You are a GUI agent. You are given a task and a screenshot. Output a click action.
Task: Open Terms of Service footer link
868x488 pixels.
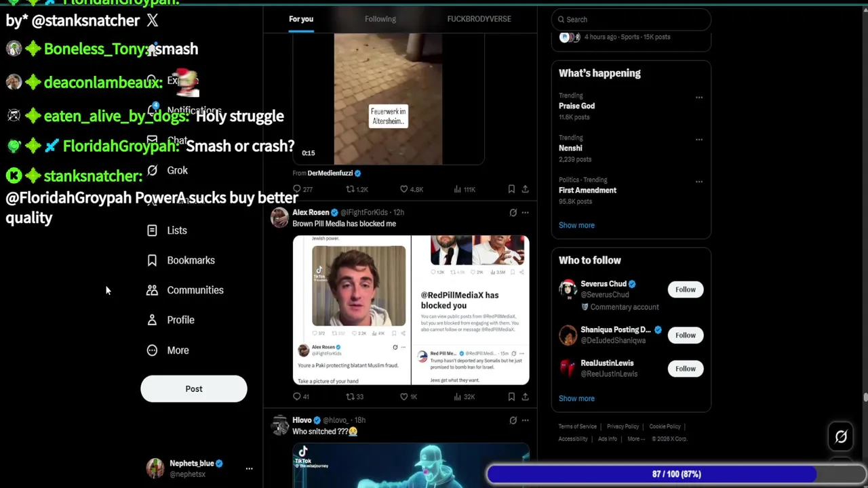578,426
